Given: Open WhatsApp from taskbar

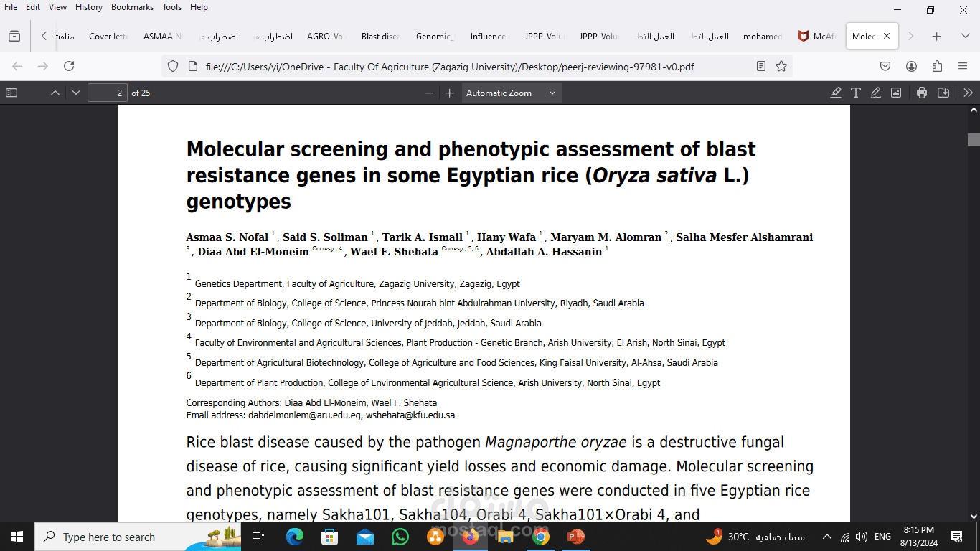Looking at the screenshot, I should click(x=400, y=537).
